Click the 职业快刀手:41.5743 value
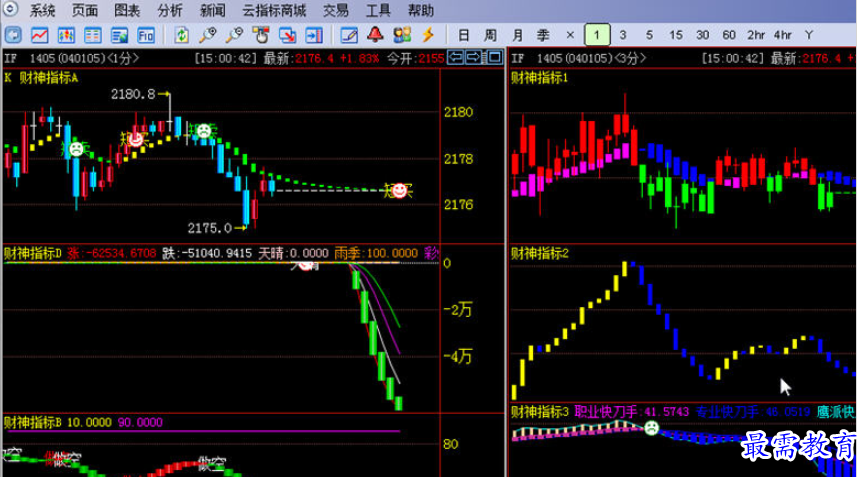The height and width of the screenshot is (477, 865). pyautogui.click(x=631, y=412)
